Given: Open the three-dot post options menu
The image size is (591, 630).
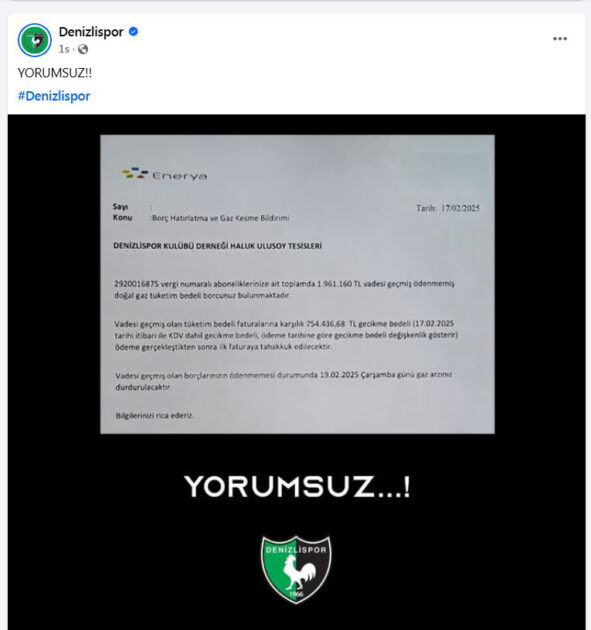Looking at the screenshot, I should point(560,39).
